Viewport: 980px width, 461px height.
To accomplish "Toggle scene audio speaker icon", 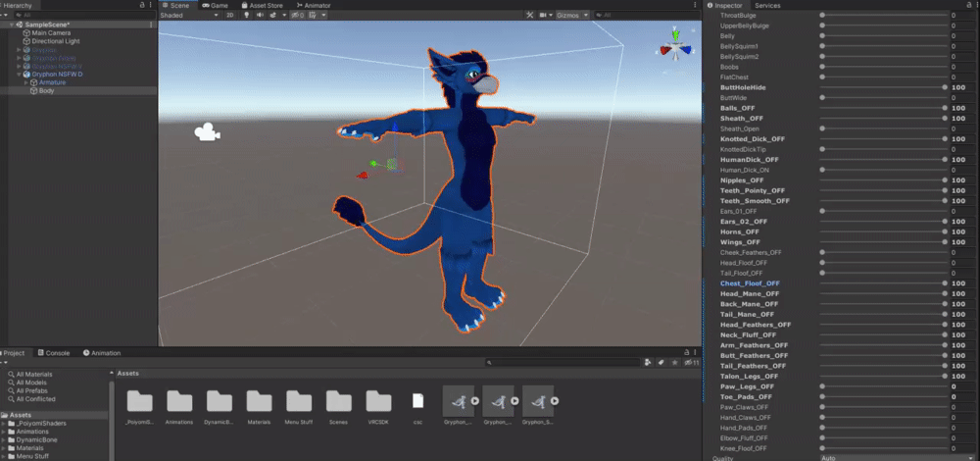I will 260,15.
